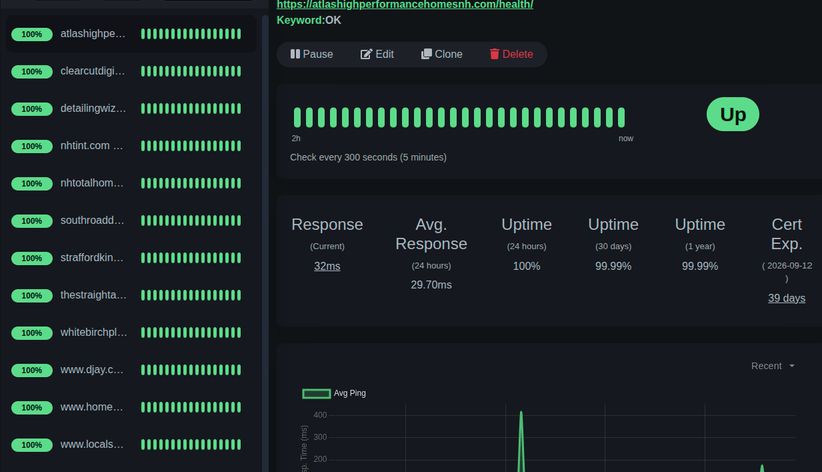Click the 29.70ms average response value
Screen dimensions: 822x472
431,285
